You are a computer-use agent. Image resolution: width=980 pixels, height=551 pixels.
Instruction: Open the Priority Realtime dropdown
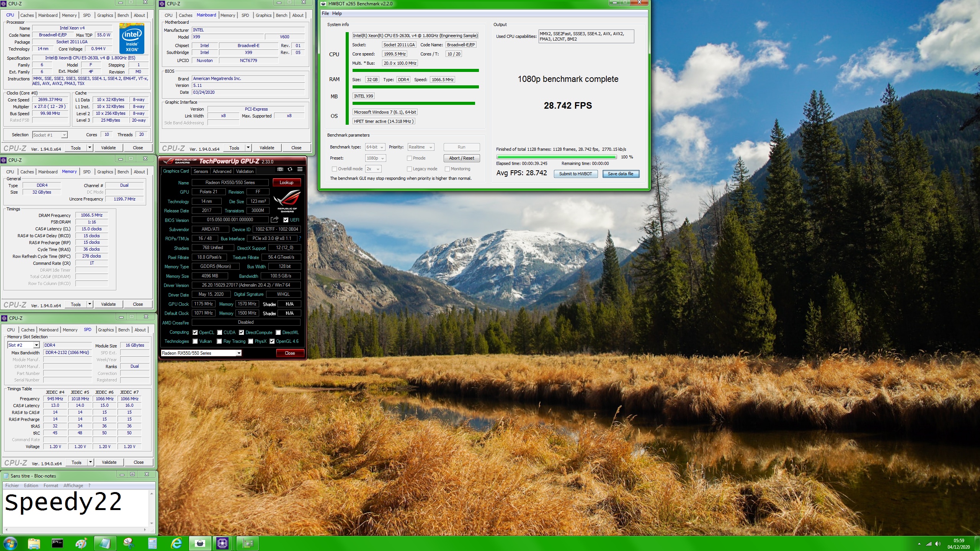[x=421, y=147]
